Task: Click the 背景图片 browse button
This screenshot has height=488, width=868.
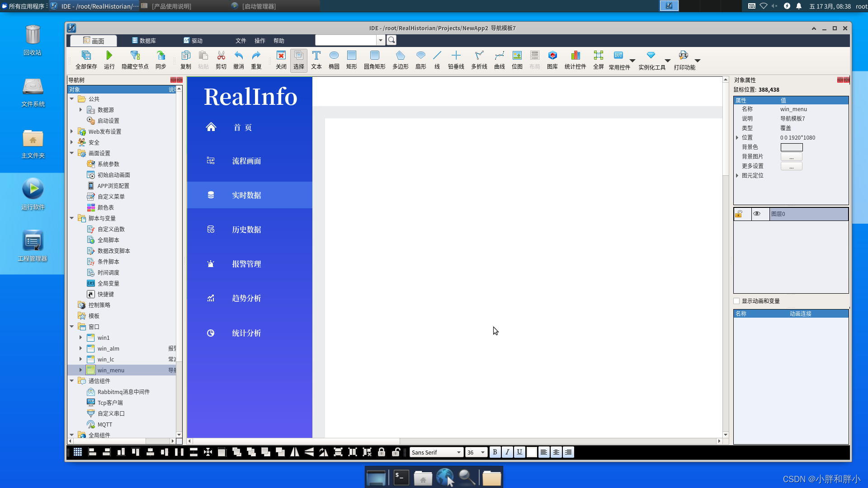Action: click(791, 156)
